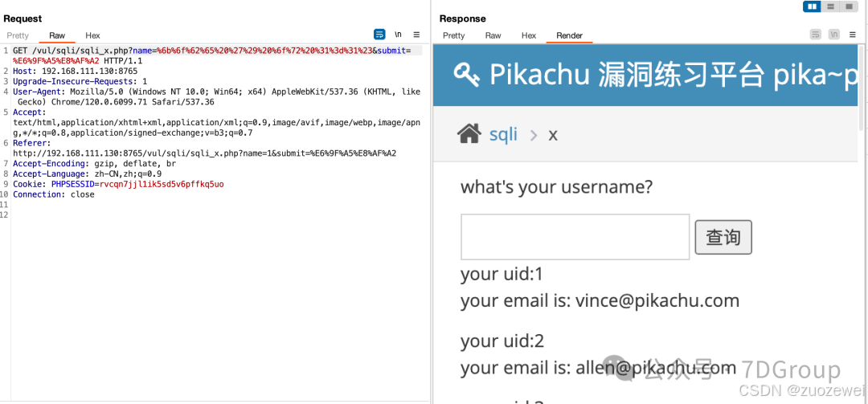Viewport: 868px width, 404px height.
Task: Click the Response render vertical scrollbar
Action: tap(862, 88)
